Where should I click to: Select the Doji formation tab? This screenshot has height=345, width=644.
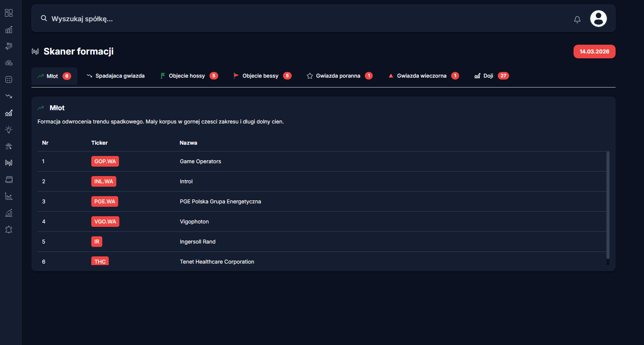(x=491, y=76)
